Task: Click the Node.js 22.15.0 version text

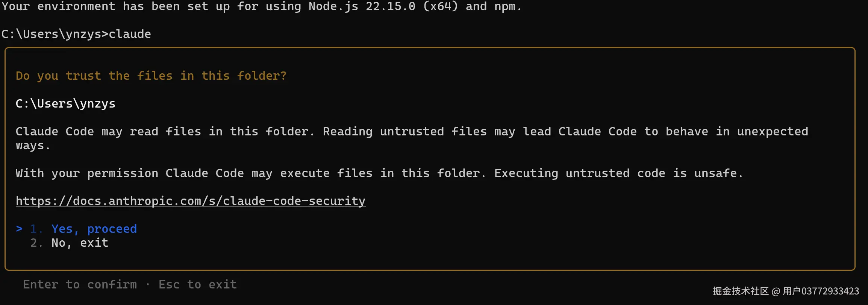Action: click(362, 6)
